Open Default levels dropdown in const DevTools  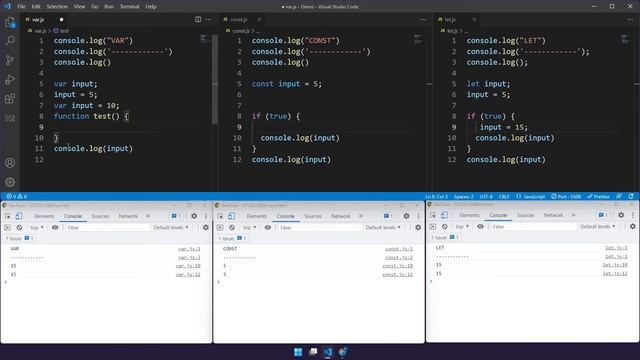(x=383, y=227)
